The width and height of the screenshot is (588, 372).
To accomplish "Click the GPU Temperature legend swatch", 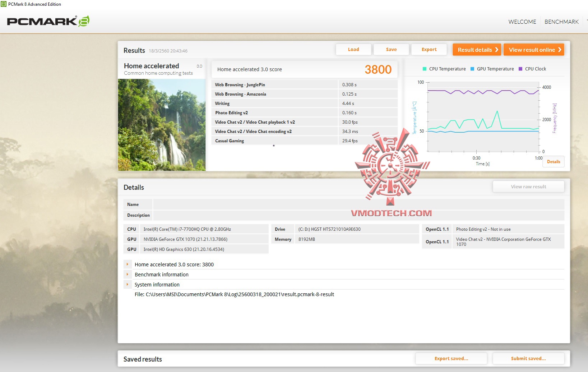I will tap(472, 69).
